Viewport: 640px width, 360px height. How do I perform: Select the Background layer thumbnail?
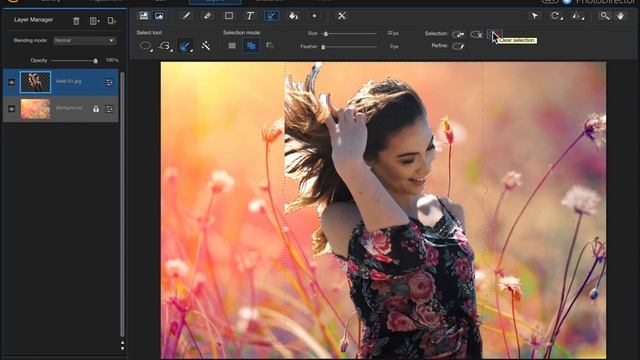pos(36,109)
